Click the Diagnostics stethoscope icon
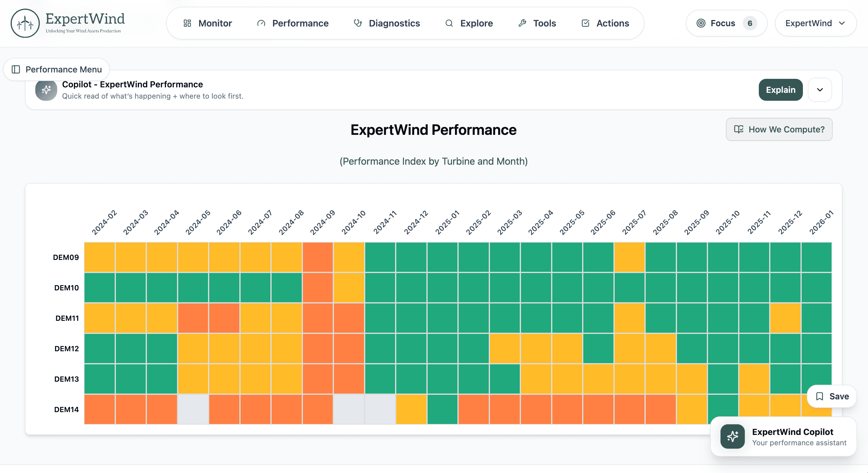868x473 pixels. tap(358, 23)
